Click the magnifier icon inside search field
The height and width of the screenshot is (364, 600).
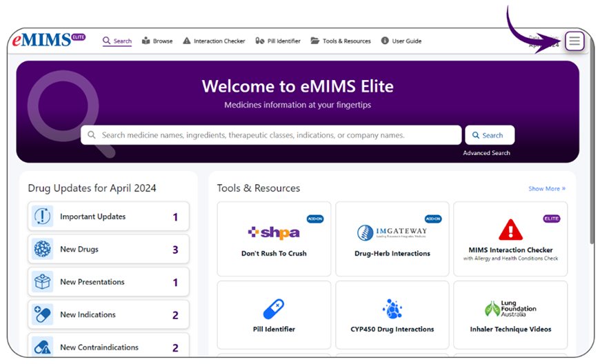pos(92,135)
